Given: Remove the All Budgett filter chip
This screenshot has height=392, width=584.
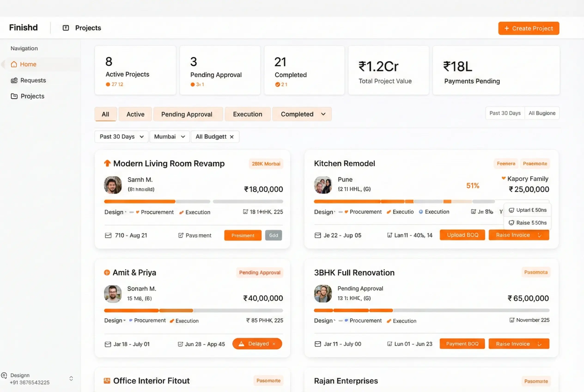Looking at the screenshot, I should (x=231, y=137).
